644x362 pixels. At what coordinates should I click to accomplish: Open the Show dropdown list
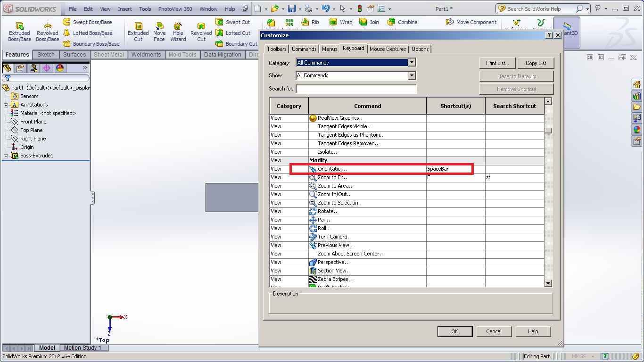(412, 75)
